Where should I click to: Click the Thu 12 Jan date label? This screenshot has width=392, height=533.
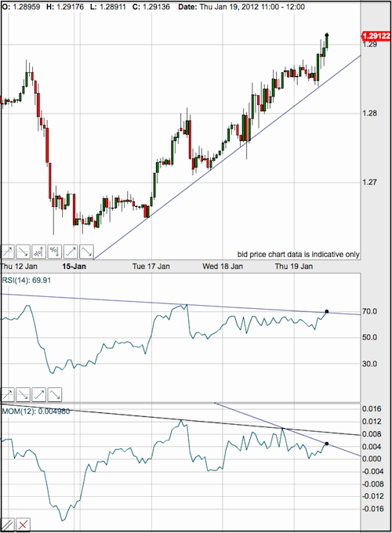pos(19,266)
